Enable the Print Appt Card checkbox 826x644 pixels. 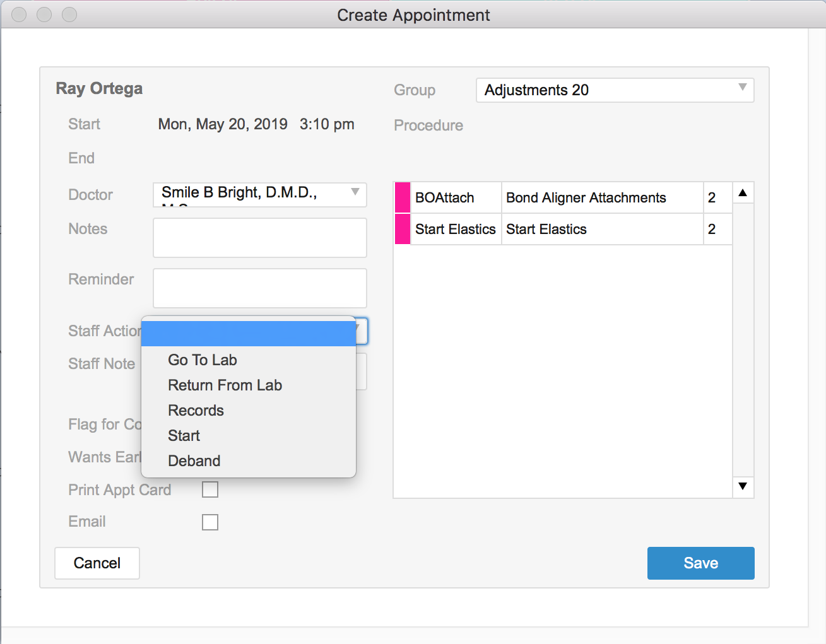point(210,489)
